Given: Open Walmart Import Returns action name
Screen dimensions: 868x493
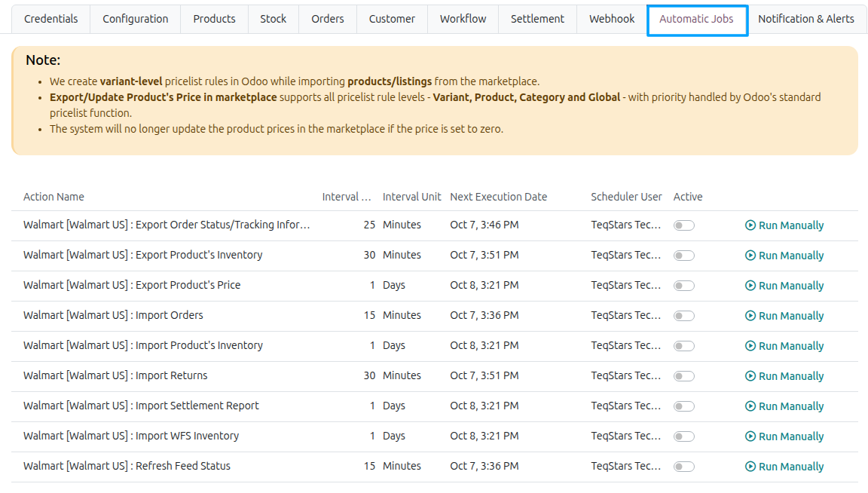Looking at the screenshot, I should coord(115,375).
